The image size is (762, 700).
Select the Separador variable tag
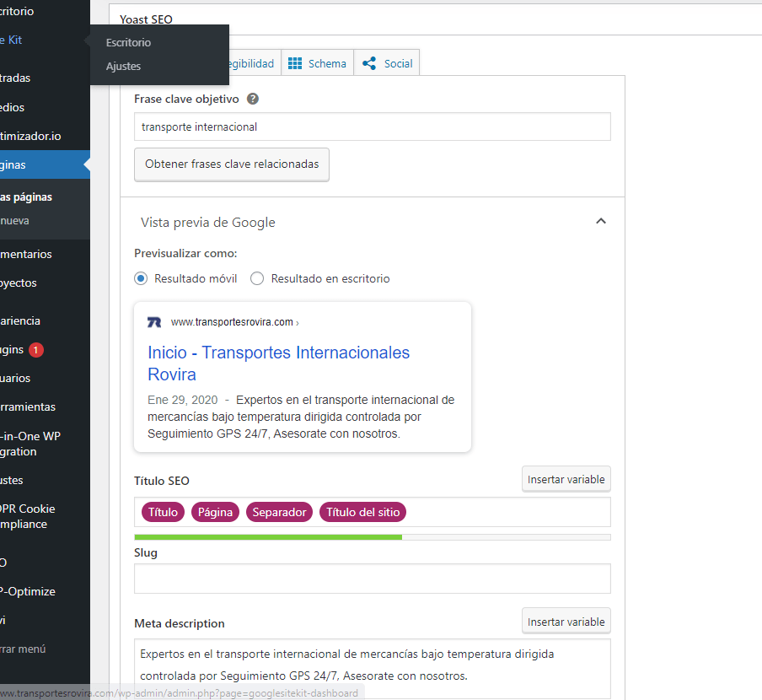(280, 512)
